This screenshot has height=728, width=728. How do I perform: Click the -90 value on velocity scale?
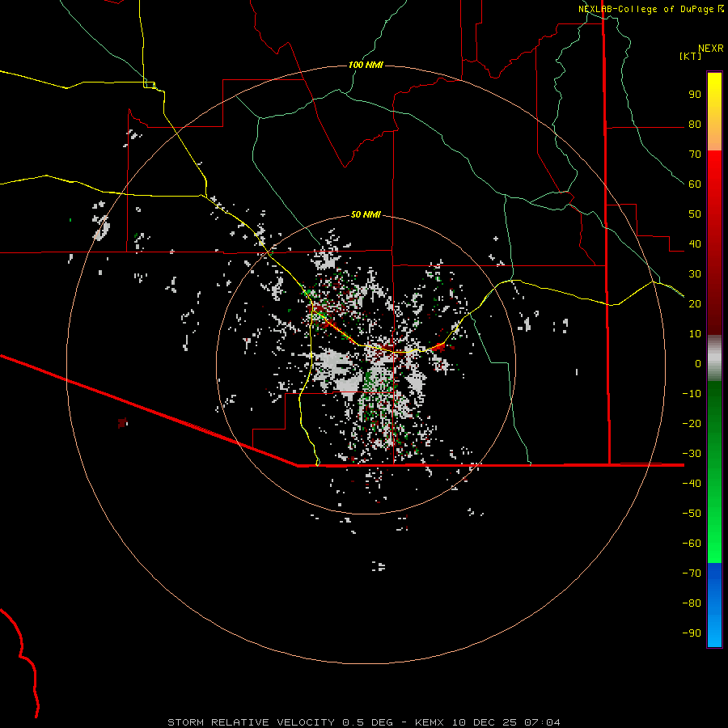[x=692, y=633]
